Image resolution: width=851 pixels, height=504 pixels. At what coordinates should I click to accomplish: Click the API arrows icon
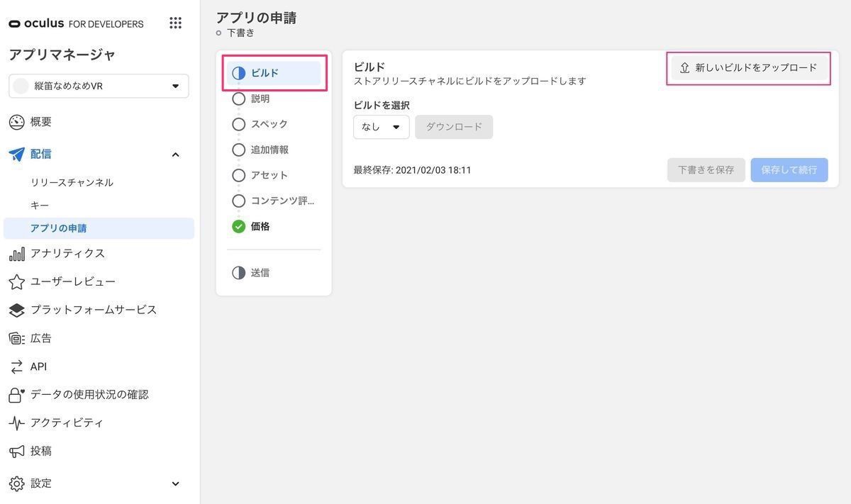tap(16, 366)
